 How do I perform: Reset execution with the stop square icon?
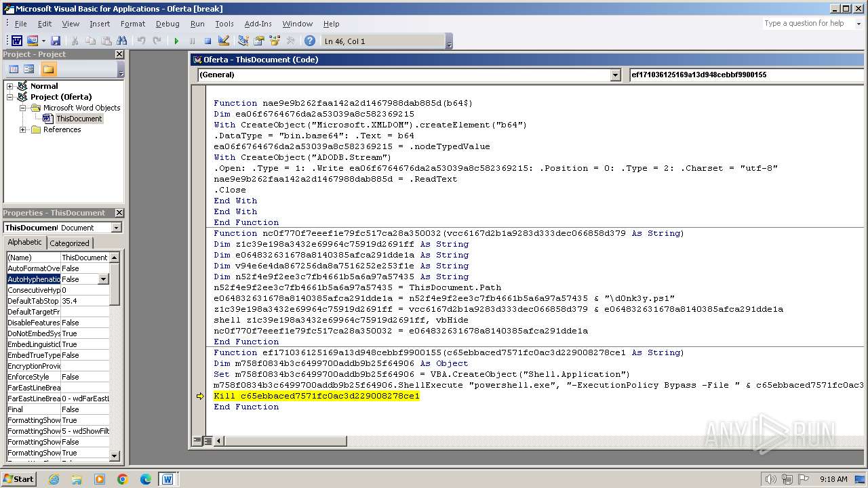(208, 41)
